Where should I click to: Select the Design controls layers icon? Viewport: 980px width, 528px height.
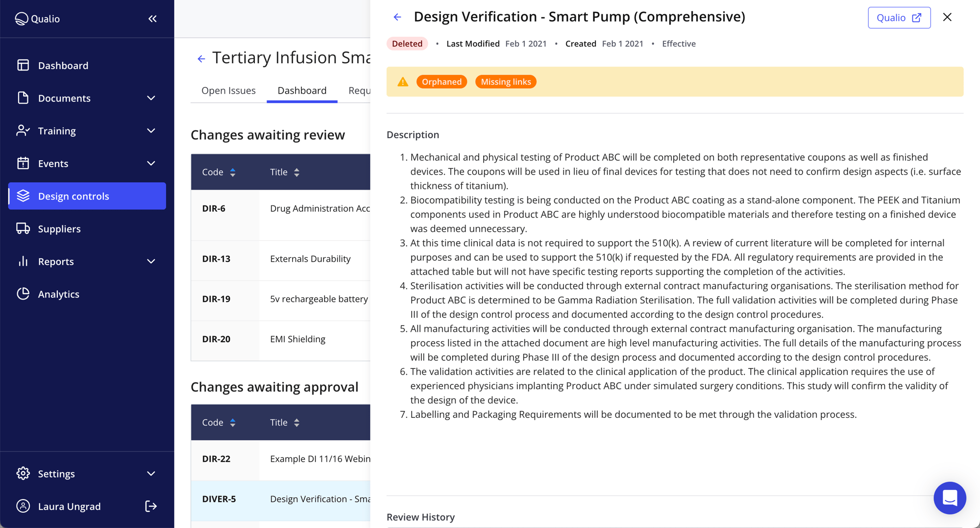[23, 196]
